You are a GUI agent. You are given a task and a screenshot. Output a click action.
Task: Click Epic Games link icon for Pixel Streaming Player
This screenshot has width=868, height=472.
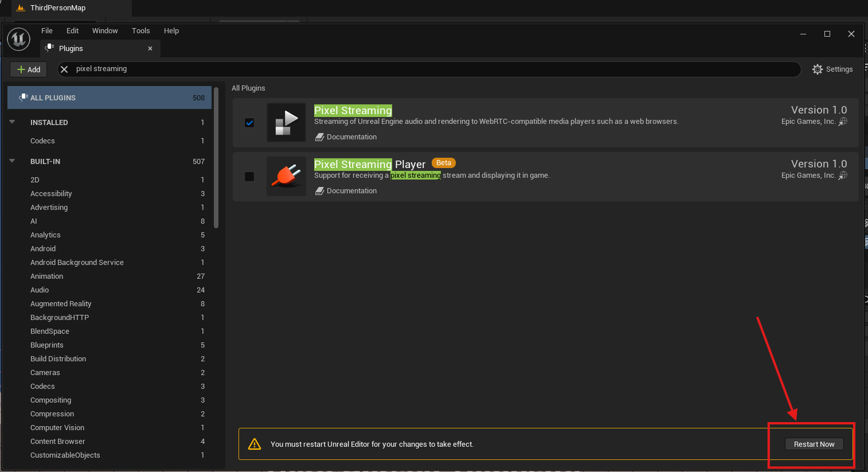(x=843, y=175)
